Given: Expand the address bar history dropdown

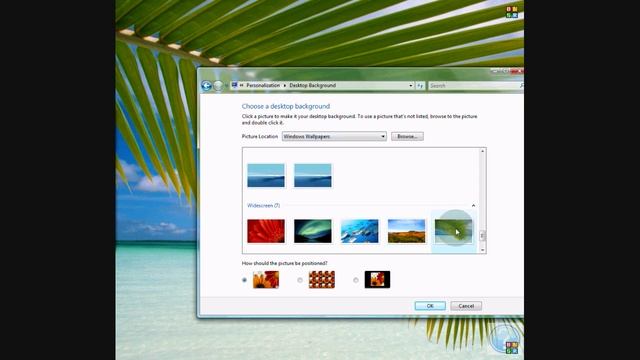Looking at the screenshot, I should click(411, 86).
